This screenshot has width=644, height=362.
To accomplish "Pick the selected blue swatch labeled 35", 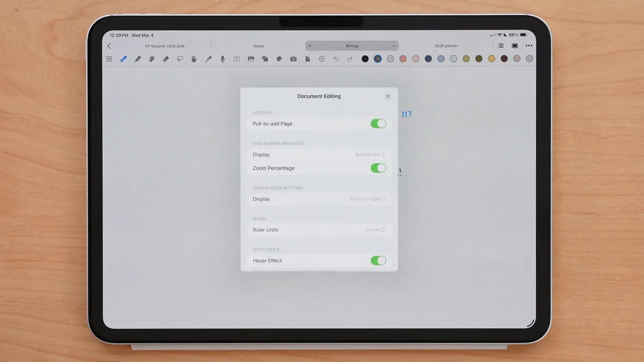I will [378, 59].
